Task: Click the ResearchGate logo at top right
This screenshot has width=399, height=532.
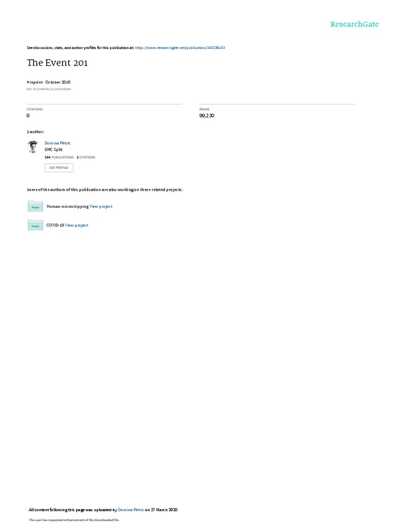Action: 354,24
